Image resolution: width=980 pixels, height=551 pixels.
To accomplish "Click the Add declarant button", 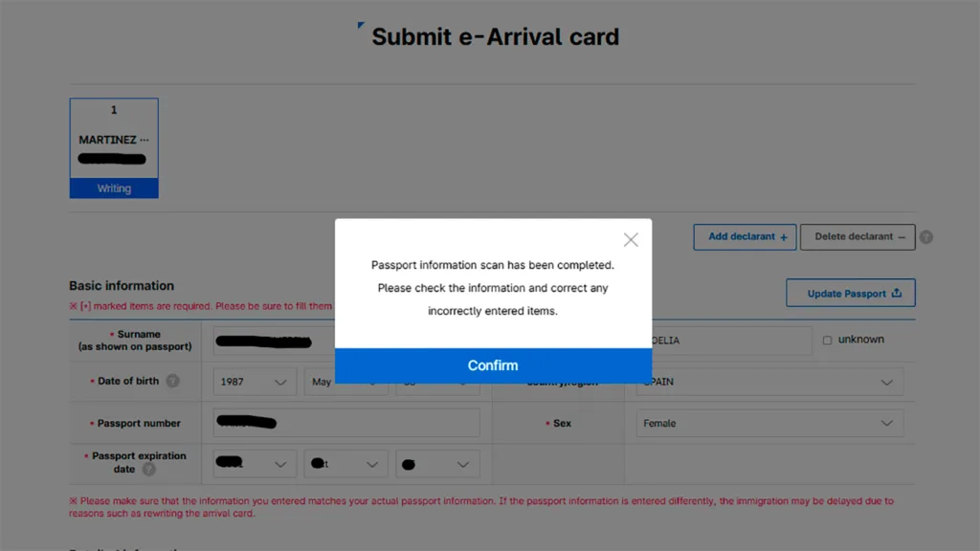I will [745, 237].
